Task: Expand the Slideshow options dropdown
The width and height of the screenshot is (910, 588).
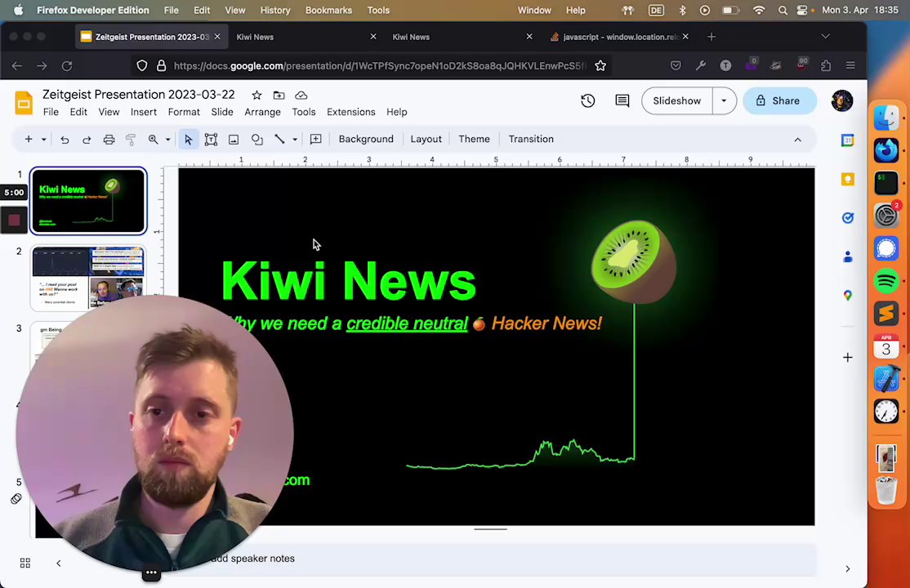Action: [x=724, y=101]
